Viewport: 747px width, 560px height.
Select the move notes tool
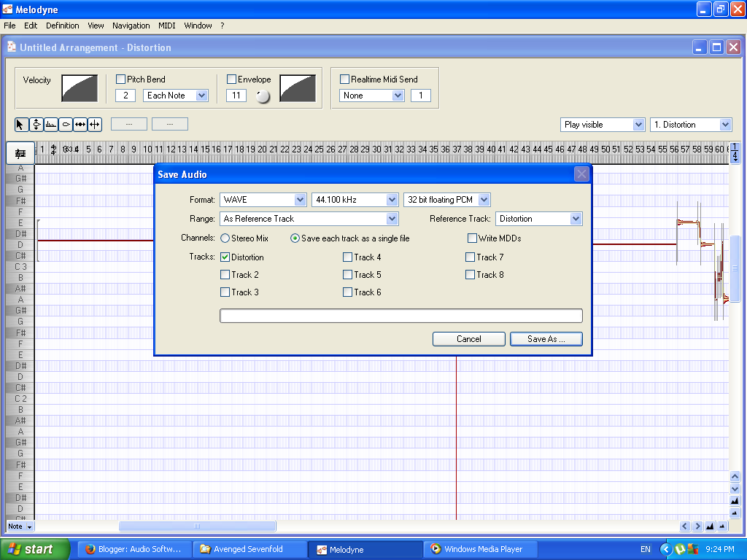point(80,125)
